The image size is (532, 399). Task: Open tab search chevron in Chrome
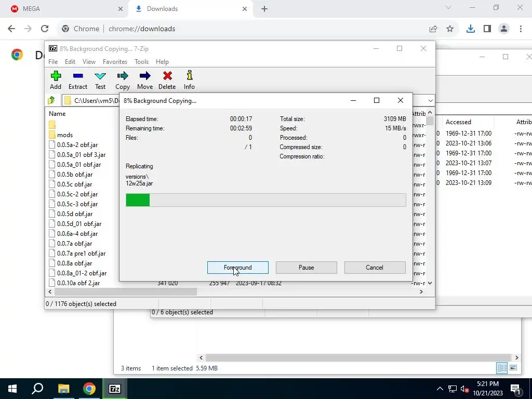[x=448, y=7]
